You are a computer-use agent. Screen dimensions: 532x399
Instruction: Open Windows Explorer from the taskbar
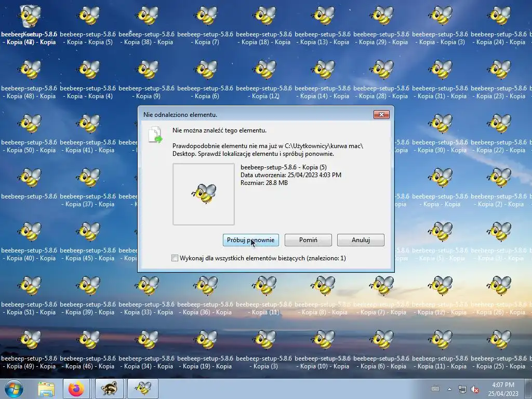[46, 389]
